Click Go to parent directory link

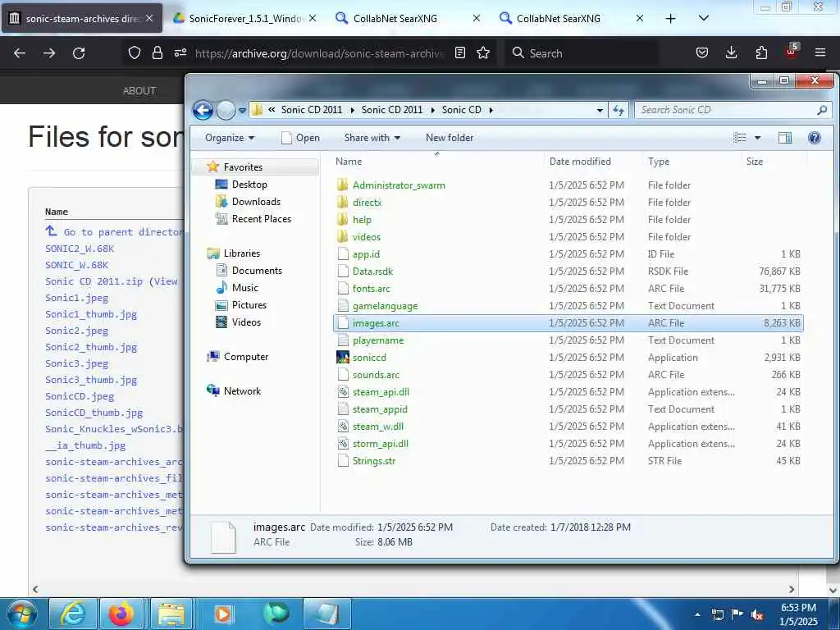[x=123, y=232]
